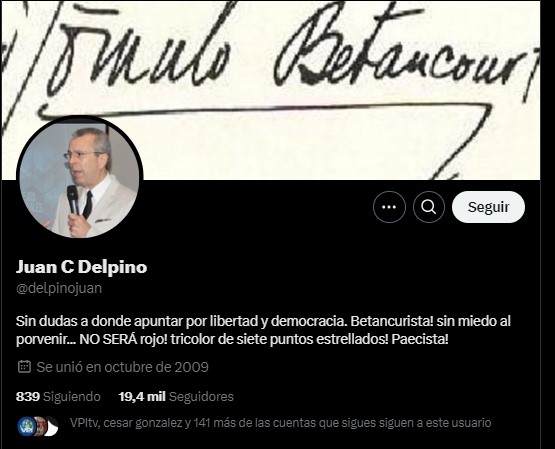Click the 19,4 mil followers count number
Image resolution: width=555 pixels, height=449 pixels.
(x=142, y=397)
